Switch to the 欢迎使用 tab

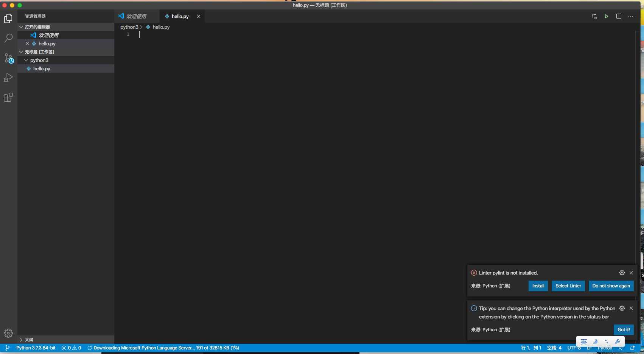pos(137,16)
